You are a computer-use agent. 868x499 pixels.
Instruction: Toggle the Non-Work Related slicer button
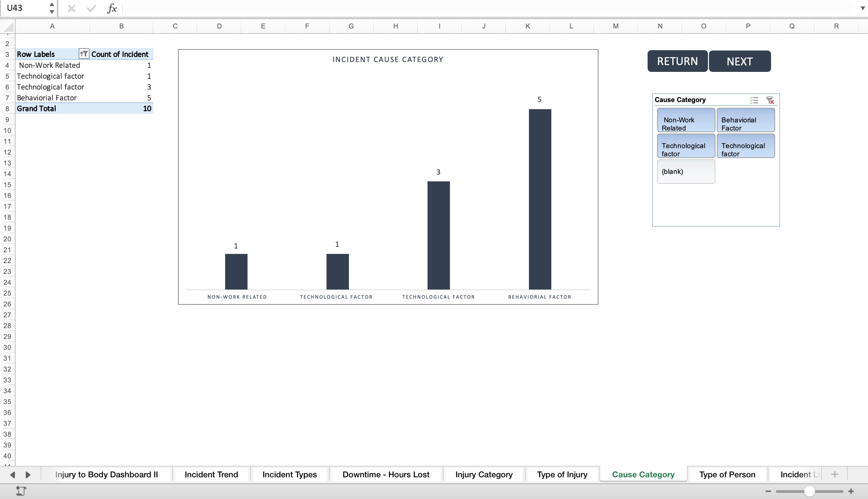(686, 120)
